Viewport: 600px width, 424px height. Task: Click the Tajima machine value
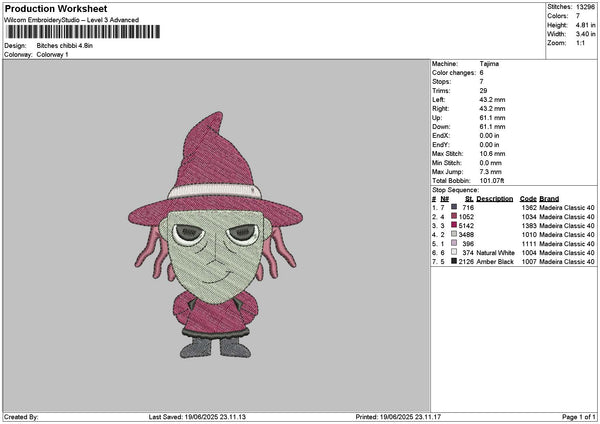[x=489, y=64]
